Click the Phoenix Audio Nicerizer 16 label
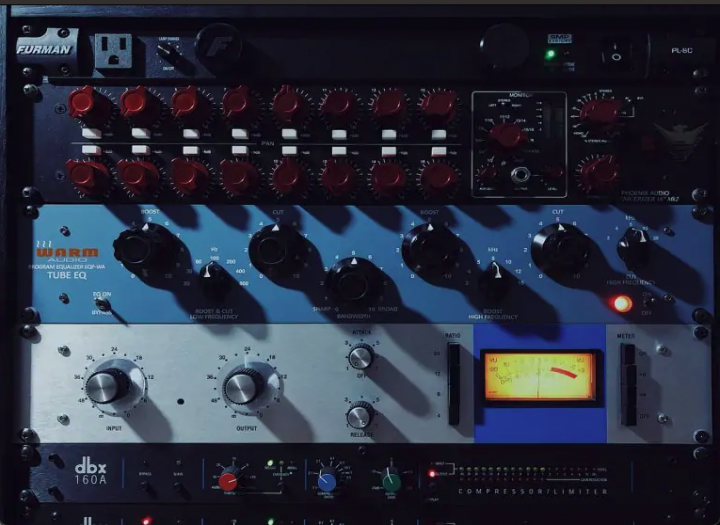This screenshot has height=525, width=720. pos(650,196)
